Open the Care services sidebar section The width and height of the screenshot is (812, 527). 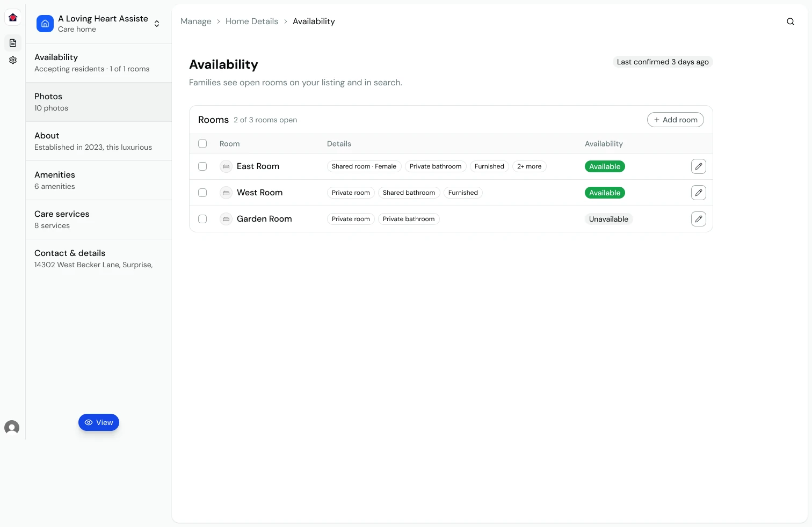point(99,219)
